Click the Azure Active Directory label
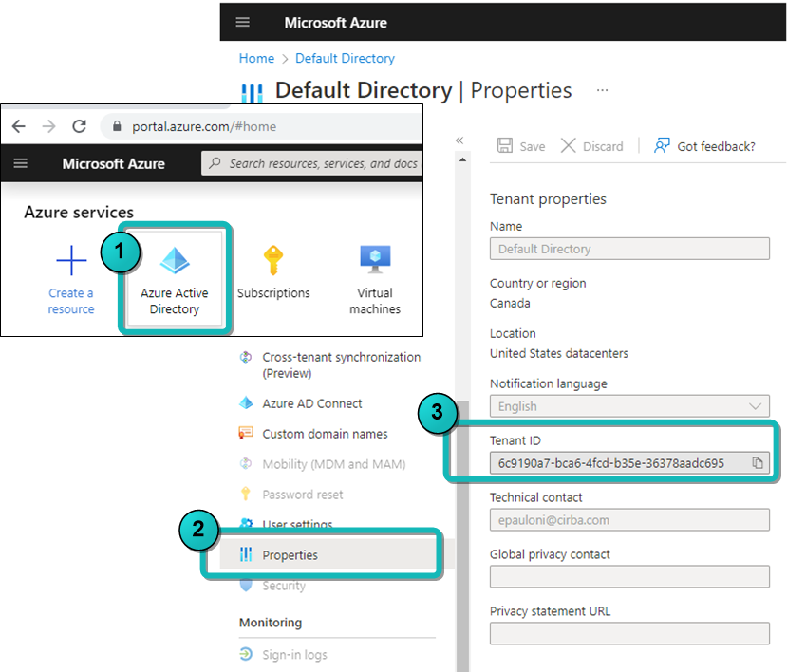The image size is (787, 672). (x=175, y=301)
